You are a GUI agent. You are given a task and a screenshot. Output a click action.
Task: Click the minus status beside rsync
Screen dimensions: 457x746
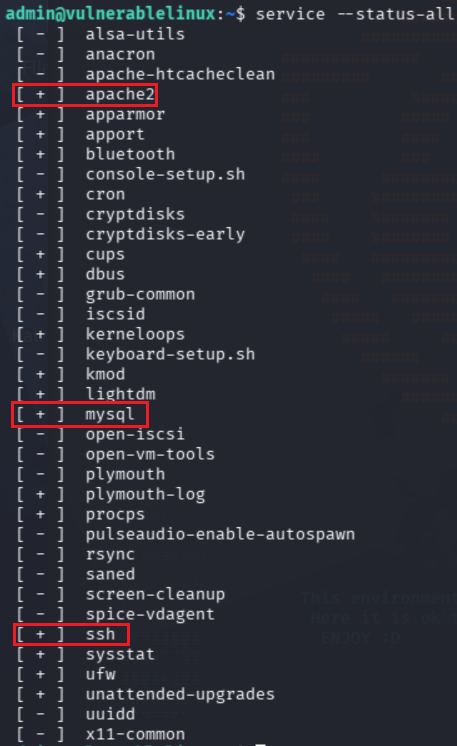point(40,554)
